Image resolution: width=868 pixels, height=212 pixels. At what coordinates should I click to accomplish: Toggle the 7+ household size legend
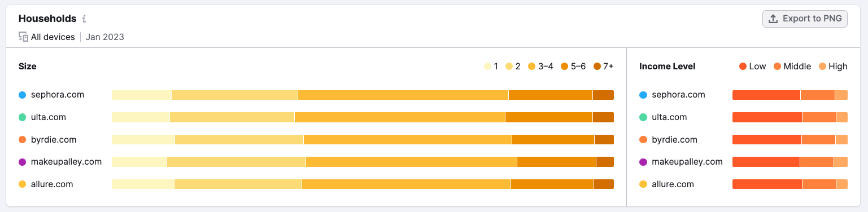(x=604, y=67)
